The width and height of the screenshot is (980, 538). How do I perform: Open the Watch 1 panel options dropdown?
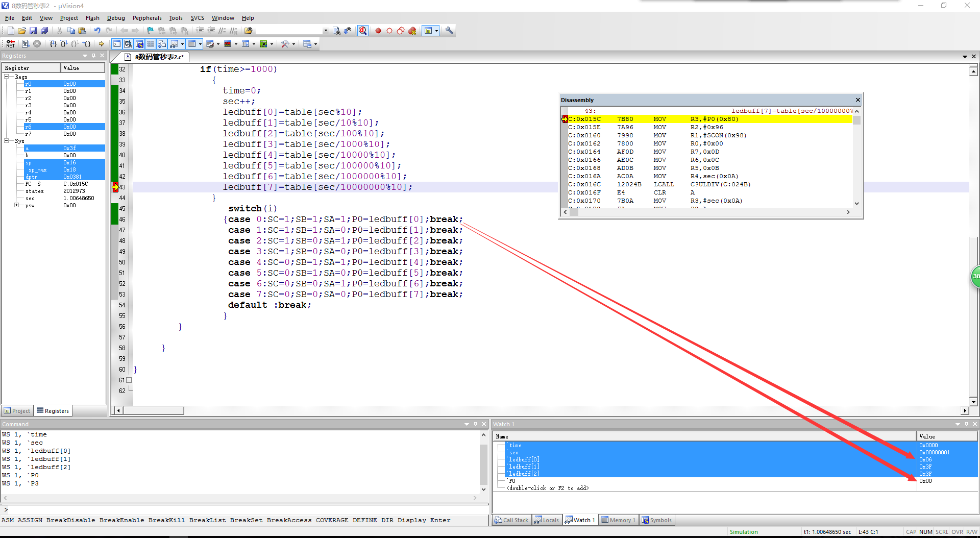click(x=958, y=424)
